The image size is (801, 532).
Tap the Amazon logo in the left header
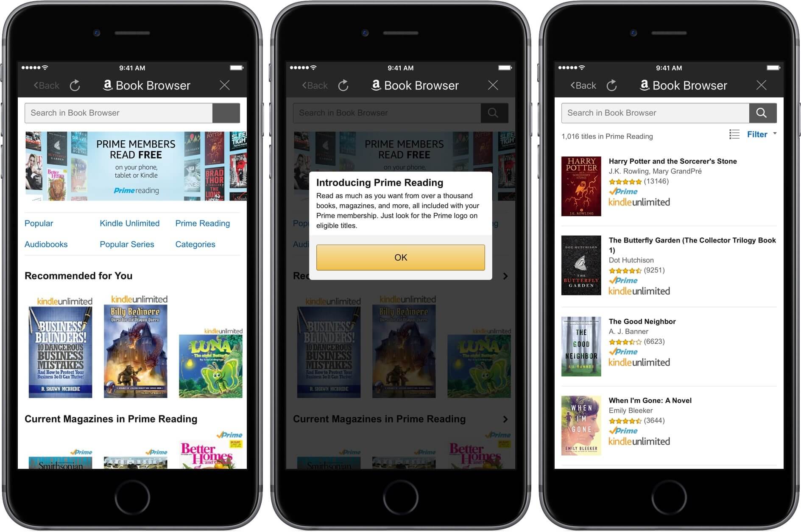coord(108,85)
